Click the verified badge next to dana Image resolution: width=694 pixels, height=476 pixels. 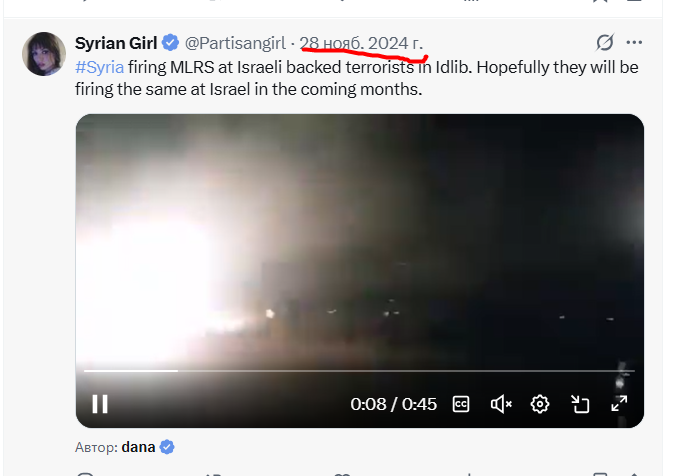tap(167, 447)
